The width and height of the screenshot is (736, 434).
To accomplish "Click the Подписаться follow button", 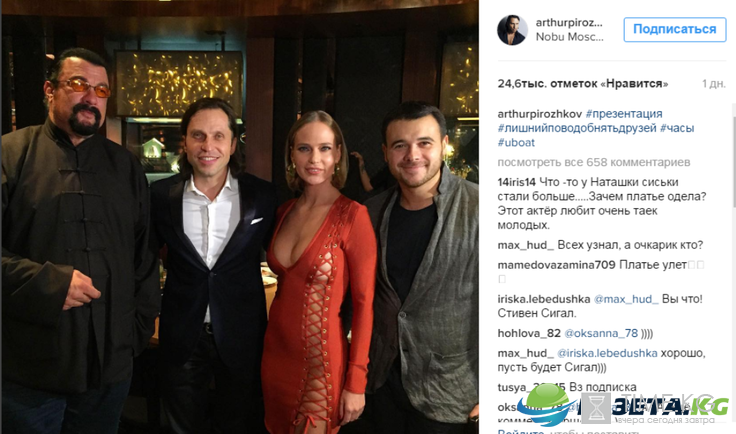I will click(675, 29).
